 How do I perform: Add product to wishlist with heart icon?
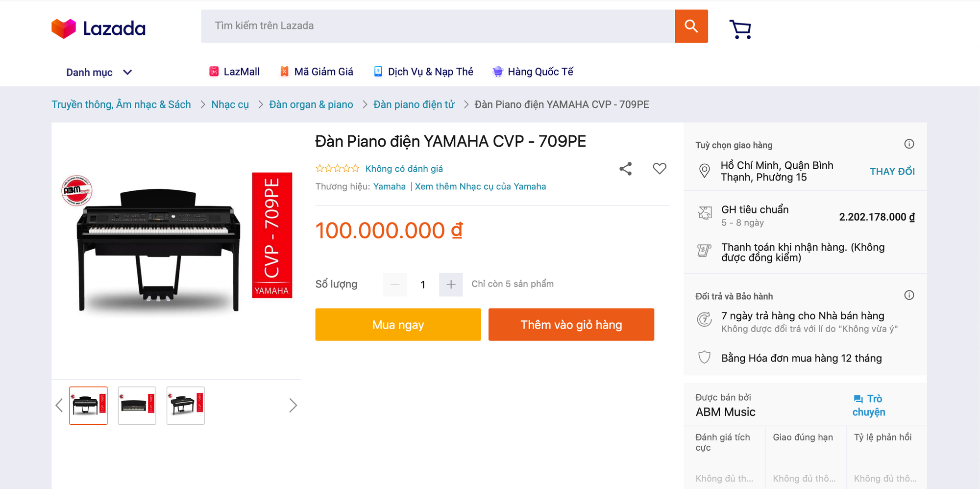660,169
